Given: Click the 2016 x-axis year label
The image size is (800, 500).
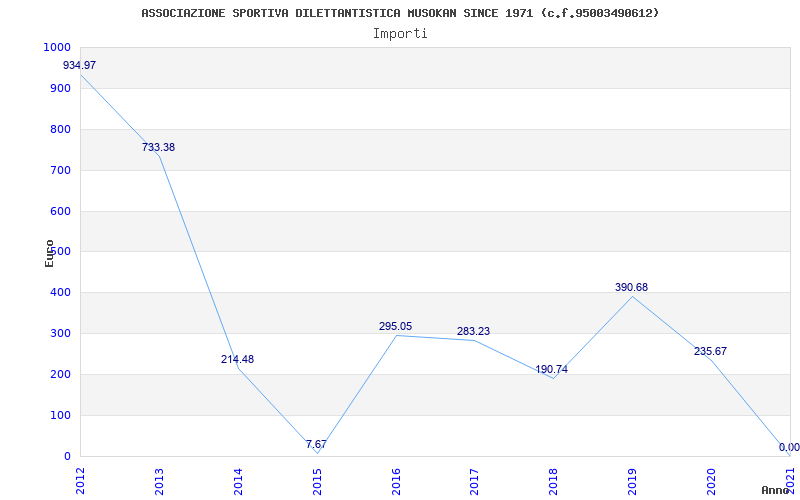Looking at the screenshot, I should tap(396, 482).
